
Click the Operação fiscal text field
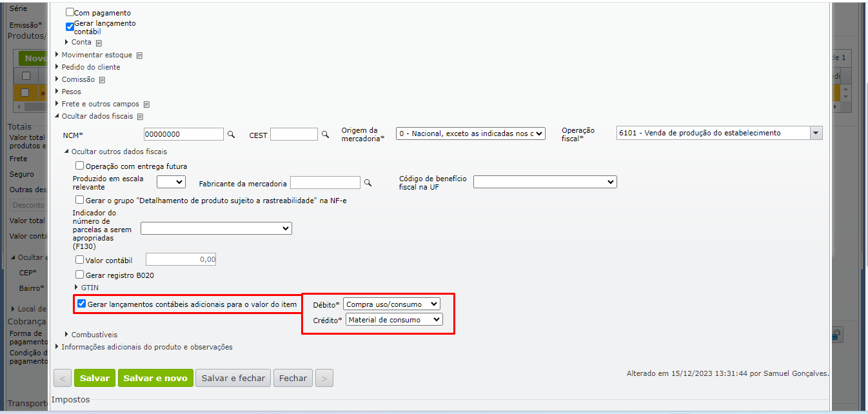coord(713,133)
